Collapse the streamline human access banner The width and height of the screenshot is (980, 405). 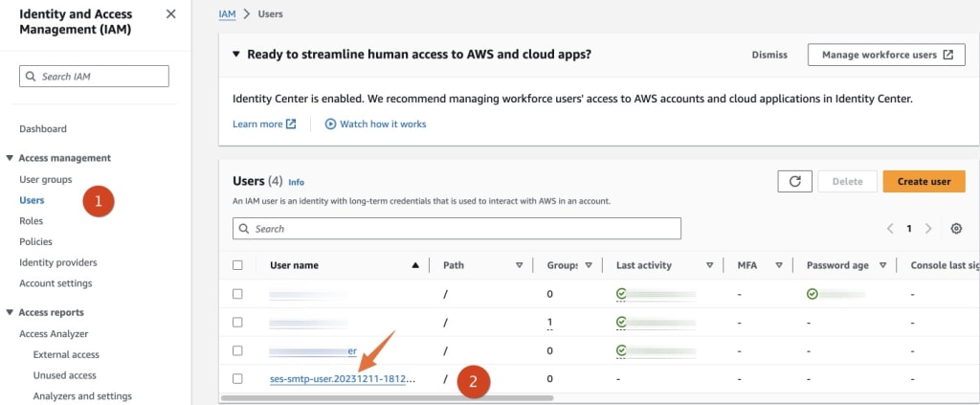236,55
